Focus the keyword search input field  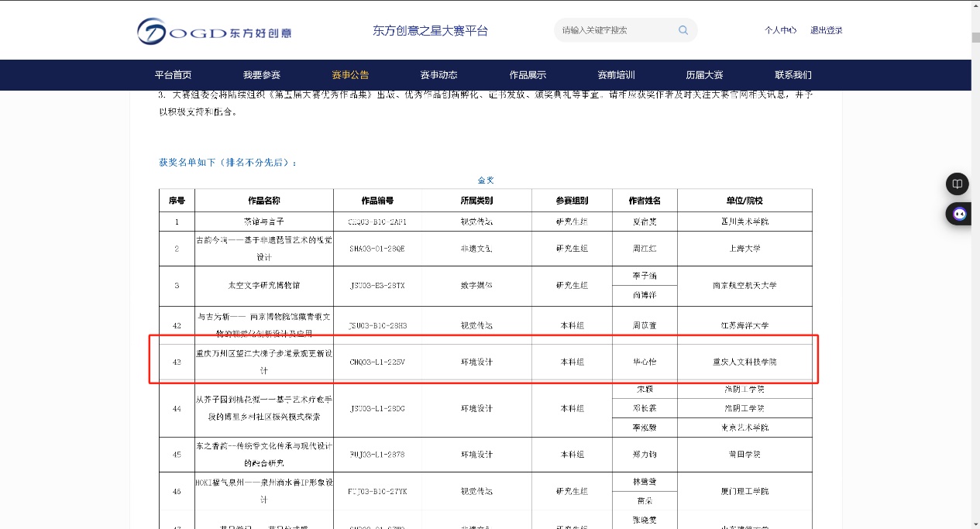pyautogui.click(x=616, y=30)
